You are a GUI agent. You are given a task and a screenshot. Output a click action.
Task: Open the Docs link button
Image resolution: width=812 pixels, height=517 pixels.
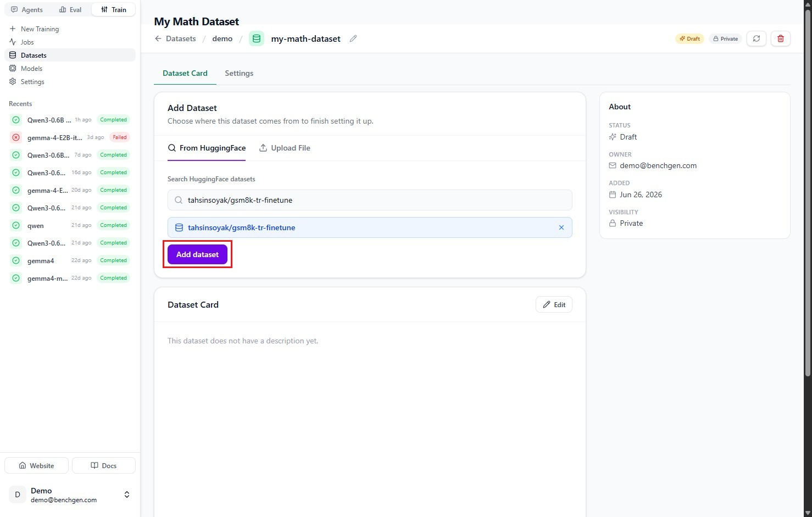click(104, 465)
